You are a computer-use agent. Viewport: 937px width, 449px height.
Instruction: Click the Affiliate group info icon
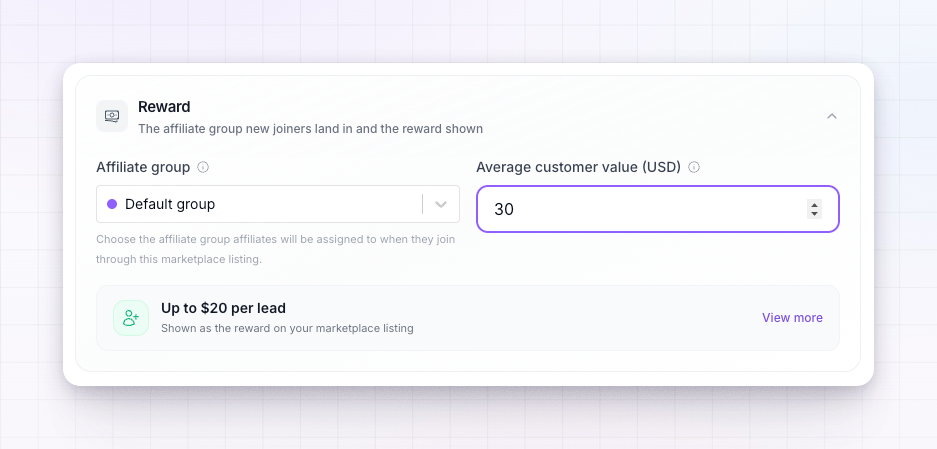(x=203, y=167)
